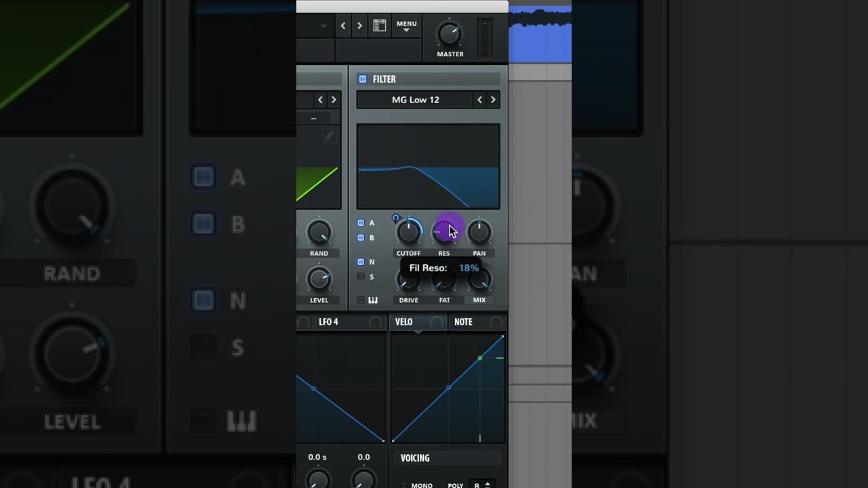Click the LFO 4 curve midpoint handle
Image resolution: width=868 pixels, height=488 pixels.
[313, 388]
